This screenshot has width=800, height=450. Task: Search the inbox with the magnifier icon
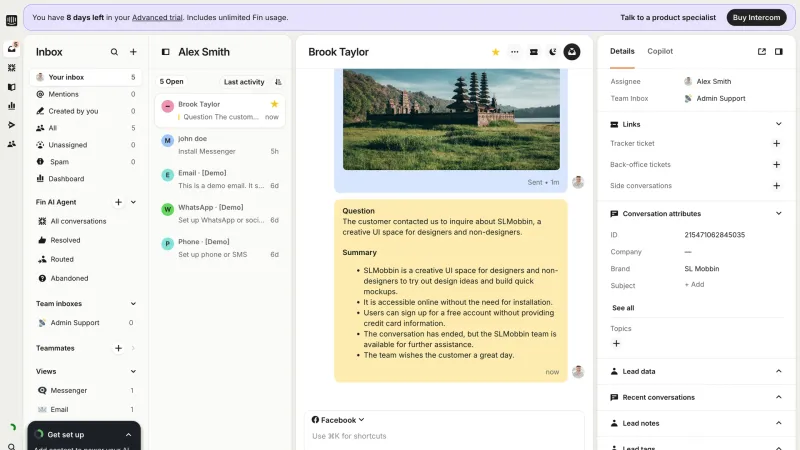114,52
